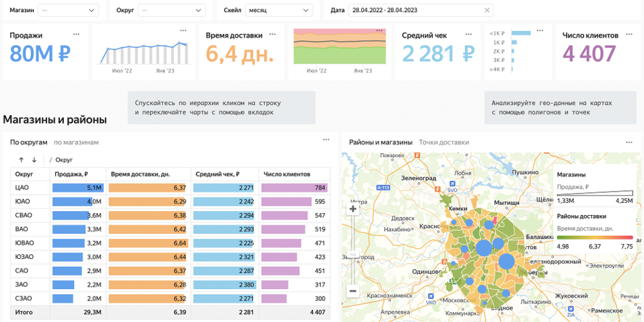Open the three-dot menu of the map widget
This screenshot has height=322, width=644.
(x=629, y=143)
